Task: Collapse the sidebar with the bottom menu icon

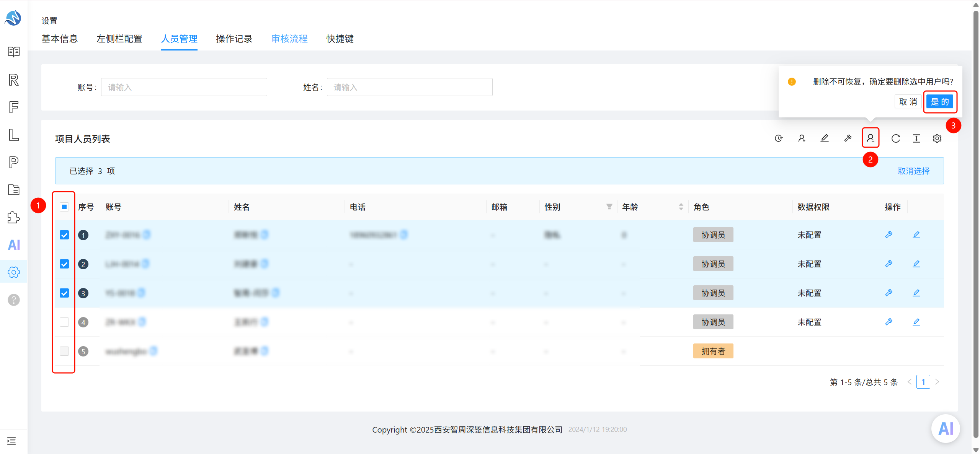Action: pos(11,441)
